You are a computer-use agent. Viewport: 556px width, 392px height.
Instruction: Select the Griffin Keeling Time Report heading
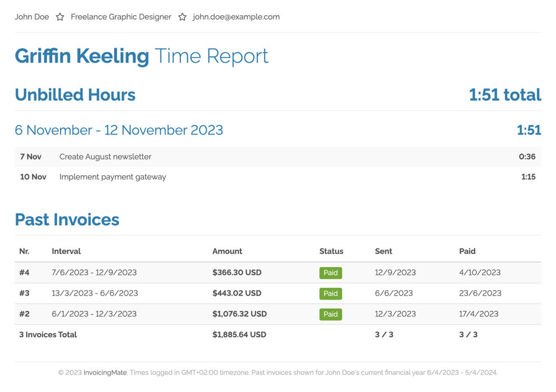[142, 56]
